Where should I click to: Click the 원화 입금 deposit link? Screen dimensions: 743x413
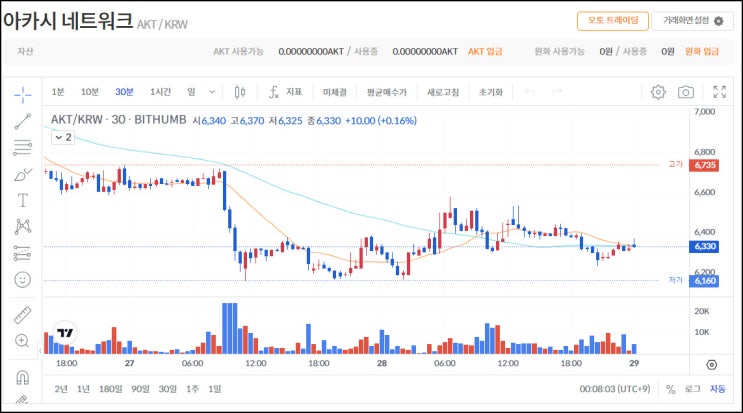pyautogui.click(x=702, y=52)
